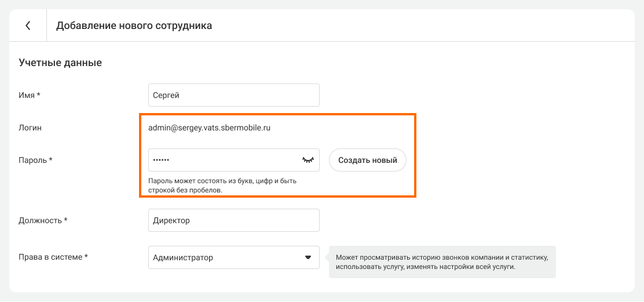
Task: Open the Администратор role combo box
Action: pos(226,257)
